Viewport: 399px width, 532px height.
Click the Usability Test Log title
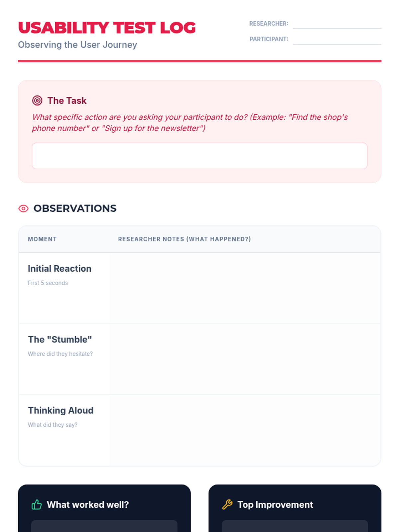pos(107,28)
